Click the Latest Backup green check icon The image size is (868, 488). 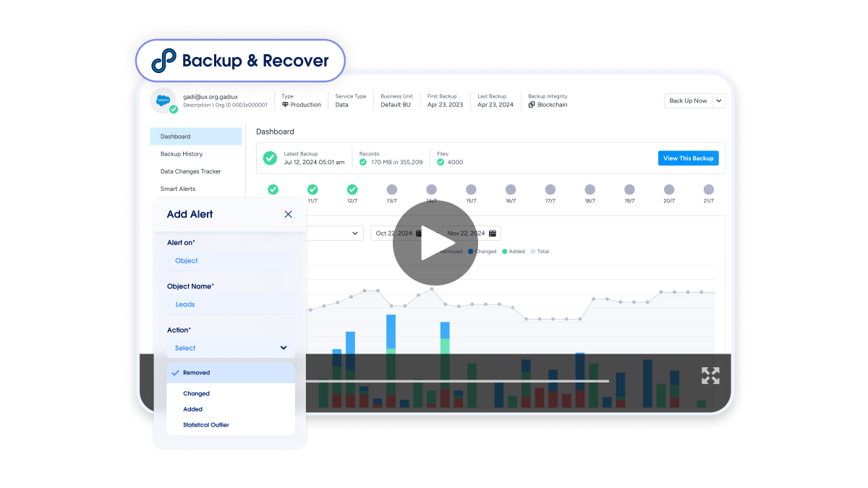tap(270, 158)
